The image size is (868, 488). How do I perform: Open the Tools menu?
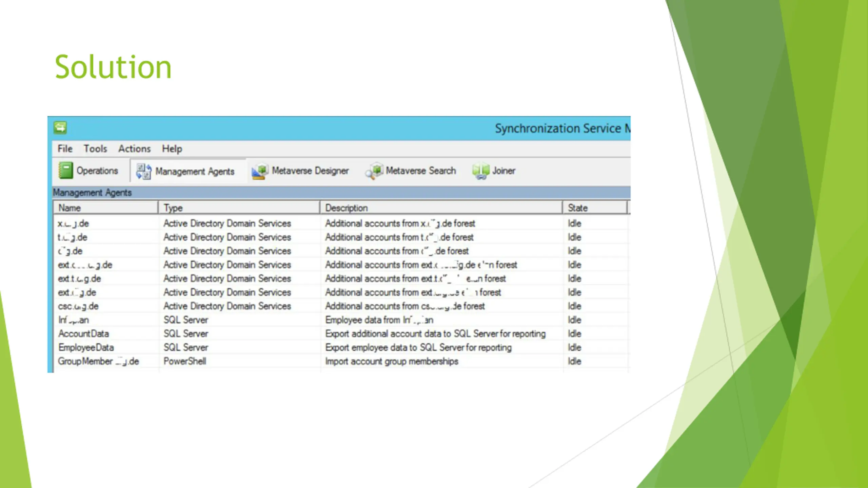click(95, 149)
